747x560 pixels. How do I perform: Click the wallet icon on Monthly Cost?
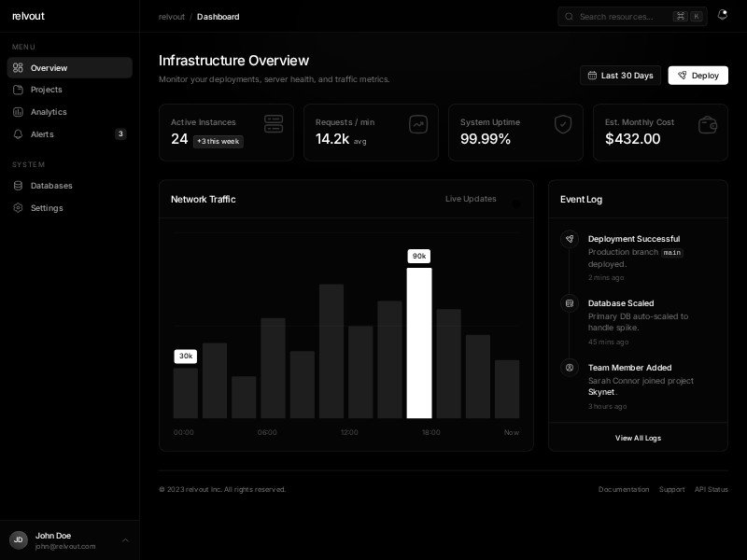[x=707, y=124]
